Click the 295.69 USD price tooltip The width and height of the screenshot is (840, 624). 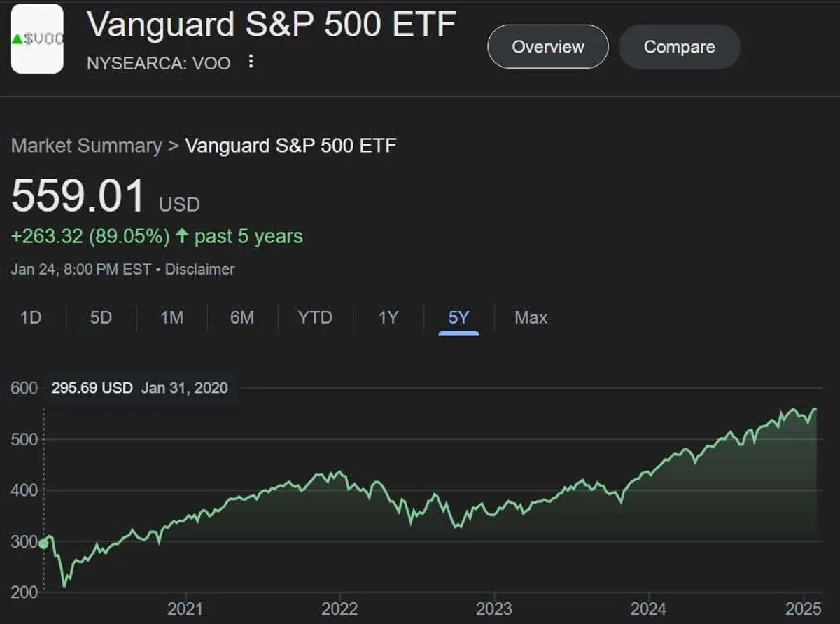point(139,388)
